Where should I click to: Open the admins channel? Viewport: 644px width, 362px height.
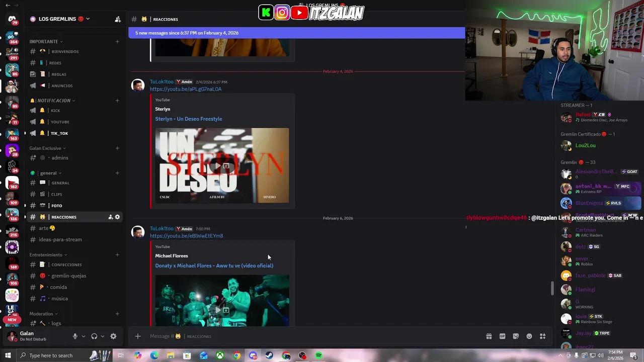pos(59,158)
